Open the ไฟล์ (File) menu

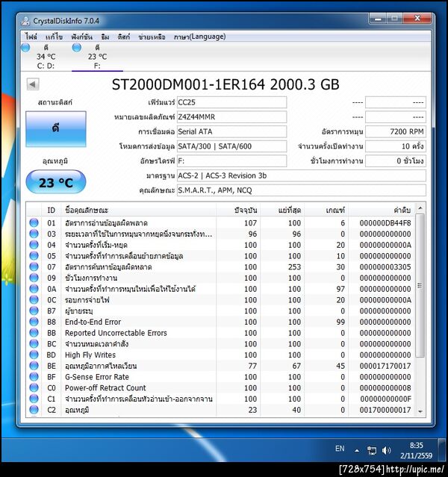tap(31, 37)
